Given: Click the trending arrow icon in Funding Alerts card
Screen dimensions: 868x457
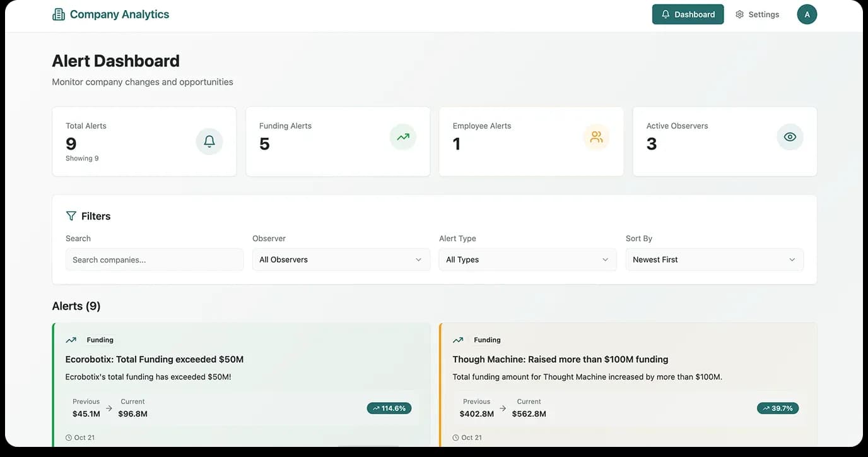Looking at the screenshot, I should click(x=402, y=137).
